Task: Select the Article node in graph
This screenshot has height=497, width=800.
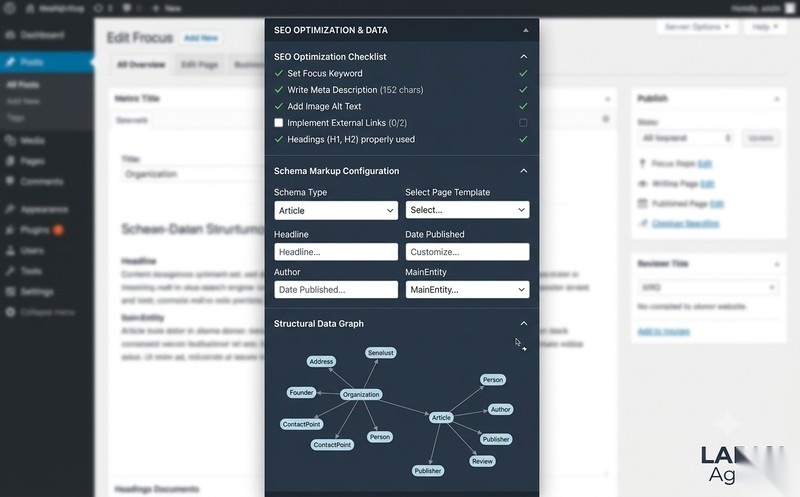Action: [x=441, y=417]
